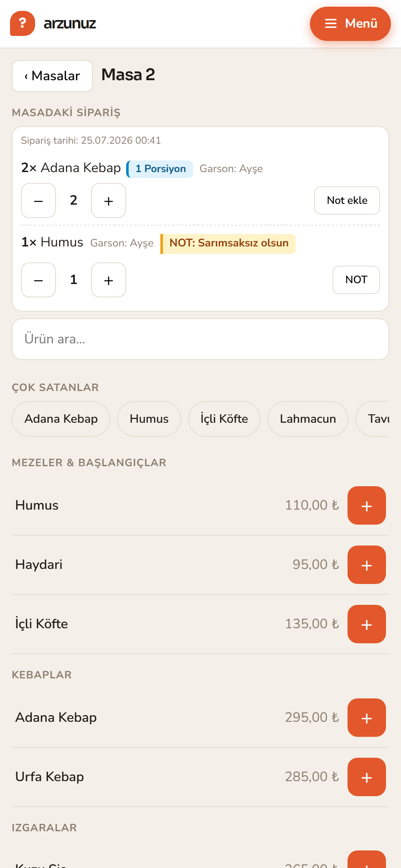
Task: Decrease Humus quantity in order
Action: 38,280
